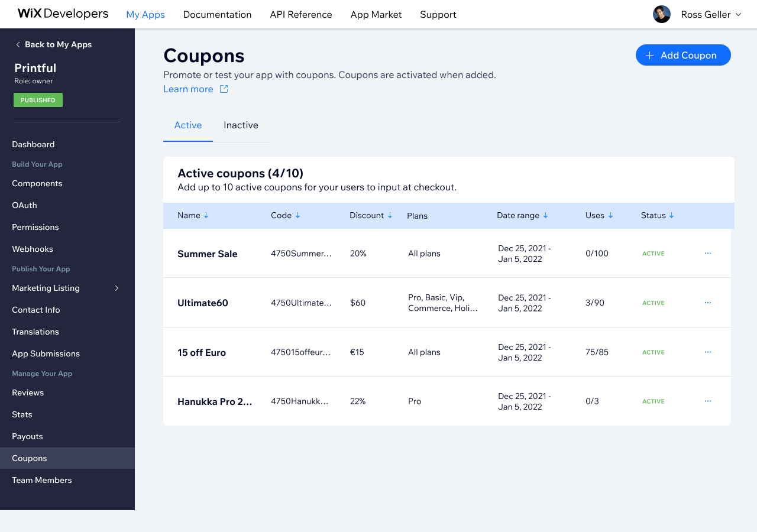Viewport: 757px width, 532px height.
Task: Click the Pro, Basic, Vip, Commerce plans cell
Action: point(443,303)
